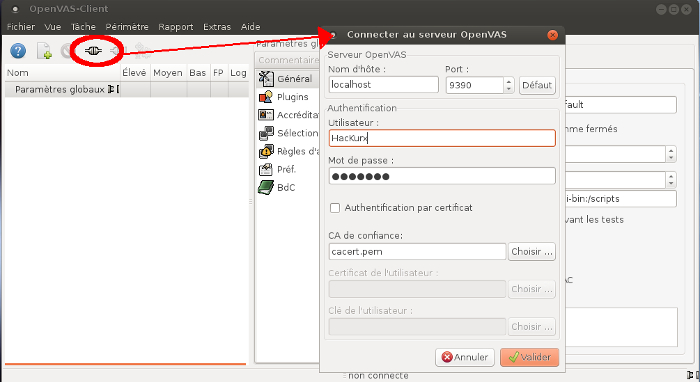Image resolution: width=700 pixels, height=382 pixels.
Task: Open the Rapport menu
Action: [175, 27]
